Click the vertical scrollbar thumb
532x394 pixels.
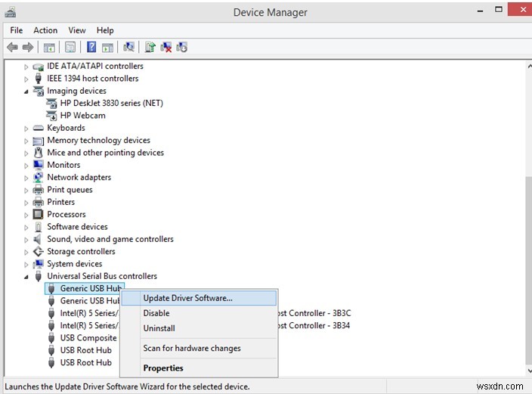[x=528, y=269]
